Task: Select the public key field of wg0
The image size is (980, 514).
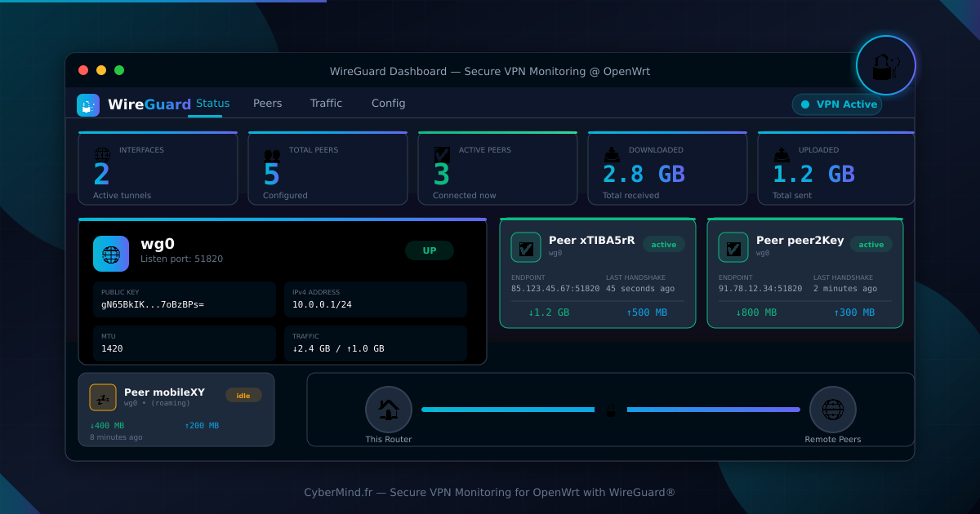Action: 184,299
